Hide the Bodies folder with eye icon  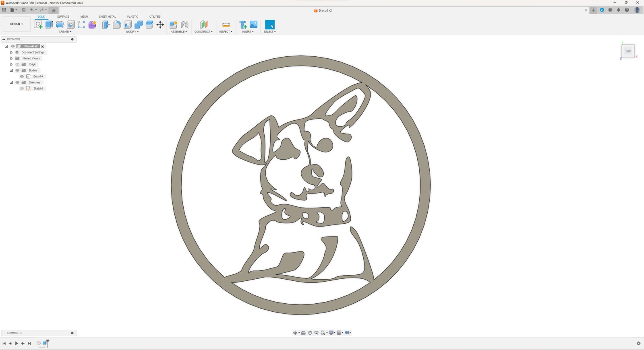[x=17, y=70]
